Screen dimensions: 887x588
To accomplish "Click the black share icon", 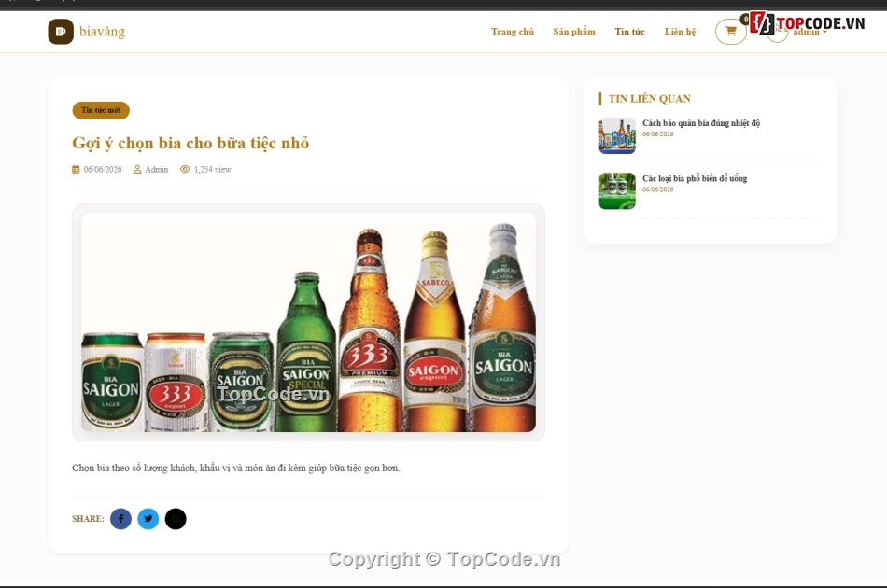I will pos(176,518).
